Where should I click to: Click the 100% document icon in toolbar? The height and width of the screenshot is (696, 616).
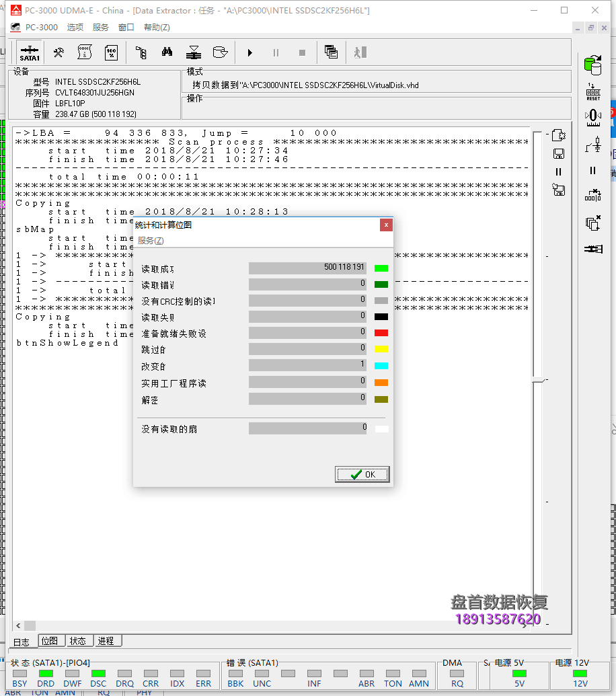[x=111, y=52]
